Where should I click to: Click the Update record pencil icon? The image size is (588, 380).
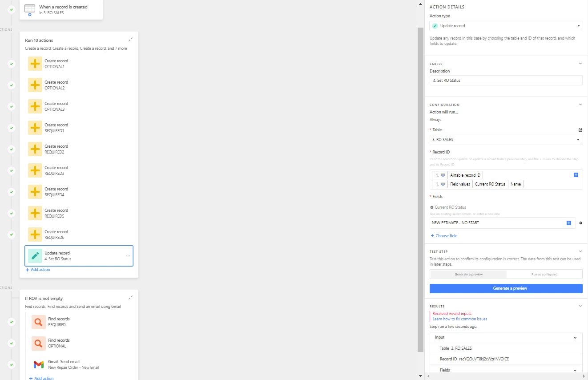pyautogui.click(x=35, y=256)
